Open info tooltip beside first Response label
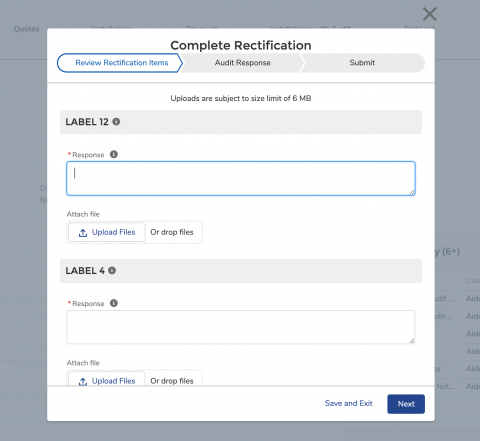This screenshot has height=441, width=480. 114,154
